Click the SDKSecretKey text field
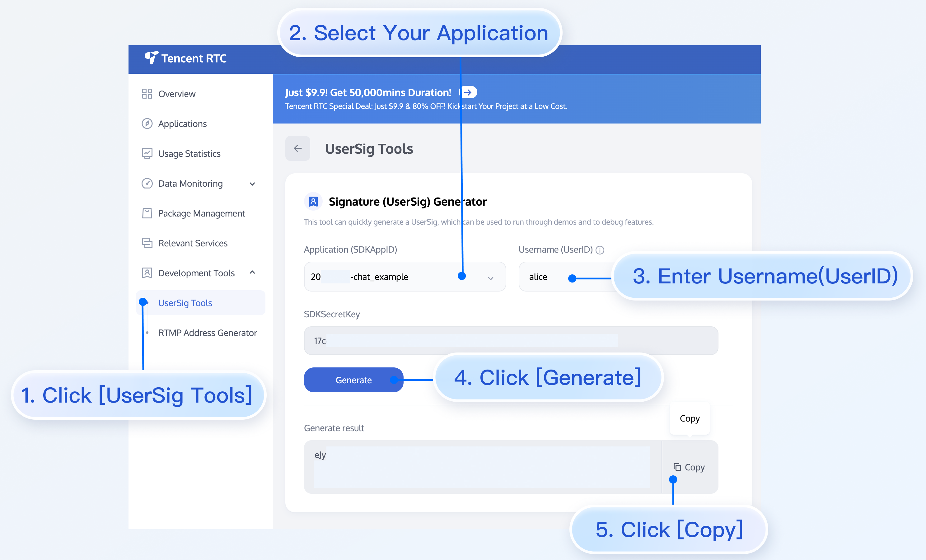The image size is (926, 560). point(511,341)
